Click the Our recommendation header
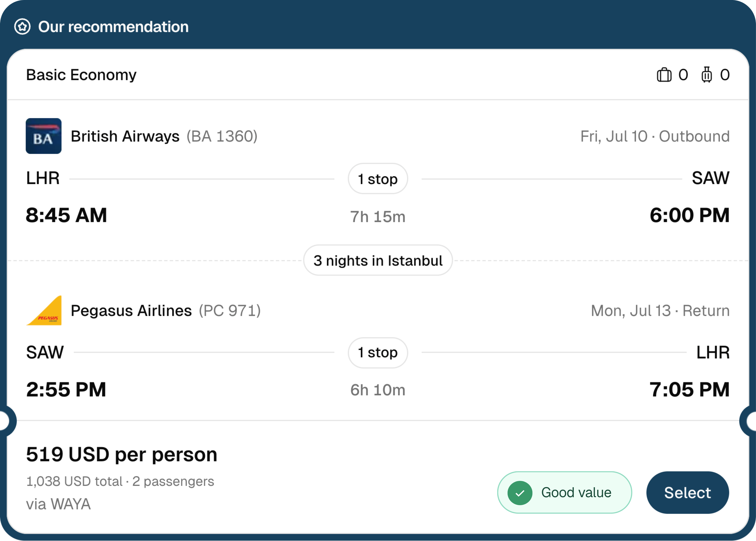756x541 pixels. tap(113, 27)
